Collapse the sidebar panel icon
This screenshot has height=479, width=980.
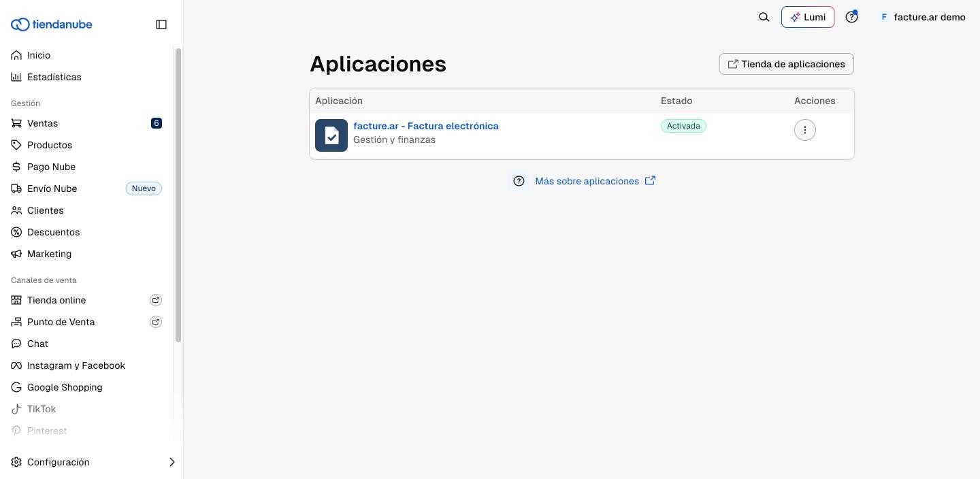[x=161, y=24]
